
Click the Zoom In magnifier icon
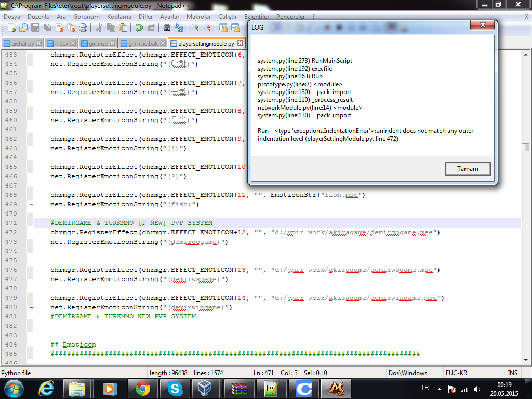[x=195, y=28]
